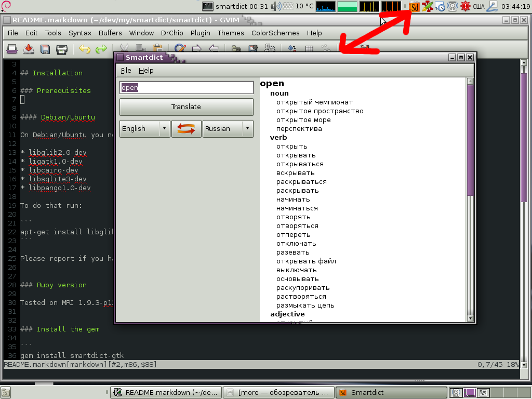This screenshot has width=532, height=399.
Task: Open the Smartdict File menu
Action: coord(126,70)
